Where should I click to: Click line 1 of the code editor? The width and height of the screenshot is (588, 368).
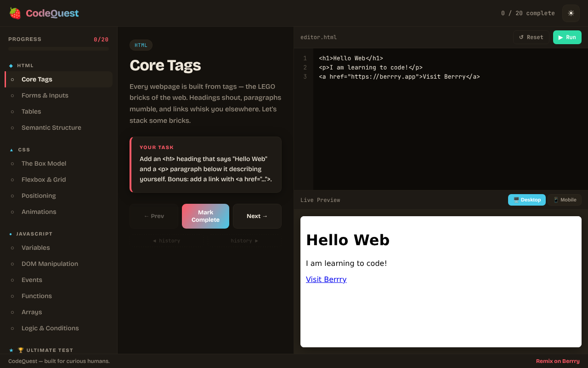pyautogui.click(x=351, y=58)
